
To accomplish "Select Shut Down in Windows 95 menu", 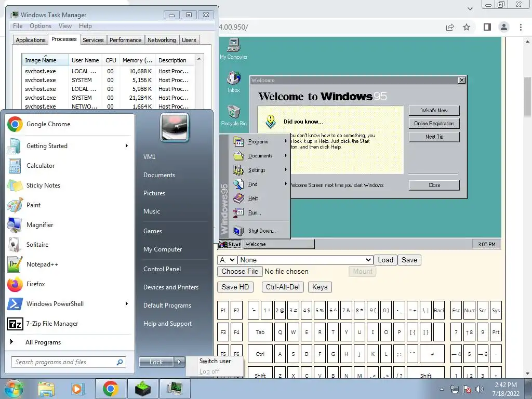I will pos(260,231).
